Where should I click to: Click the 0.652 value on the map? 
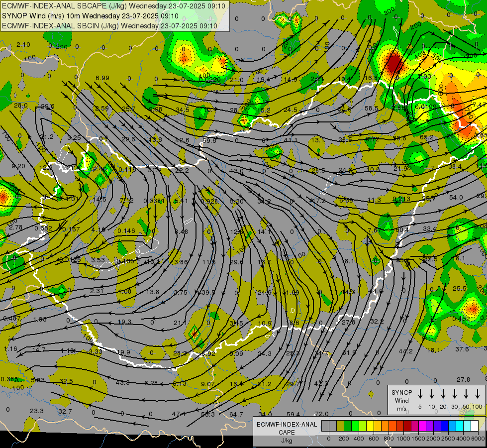coord(43,228)
